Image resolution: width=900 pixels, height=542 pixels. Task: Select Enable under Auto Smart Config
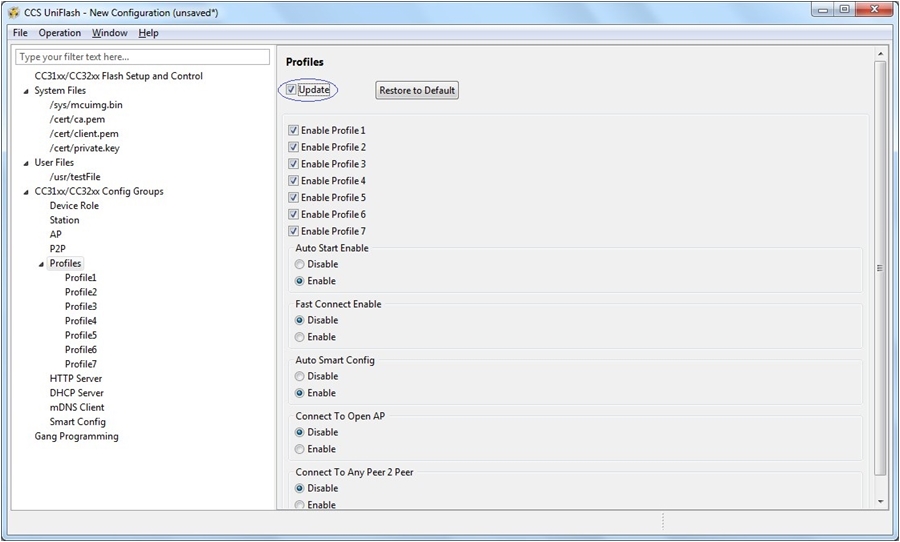(x=300, y=393)
